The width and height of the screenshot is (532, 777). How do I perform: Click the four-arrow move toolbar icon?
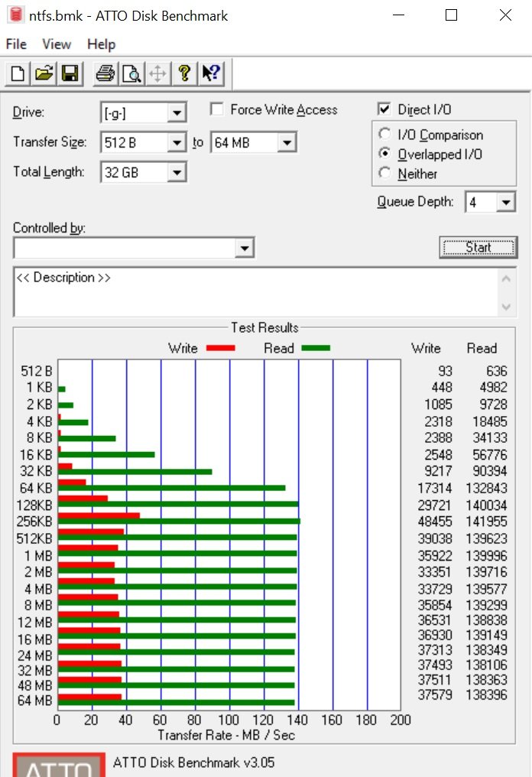[157, 74]
